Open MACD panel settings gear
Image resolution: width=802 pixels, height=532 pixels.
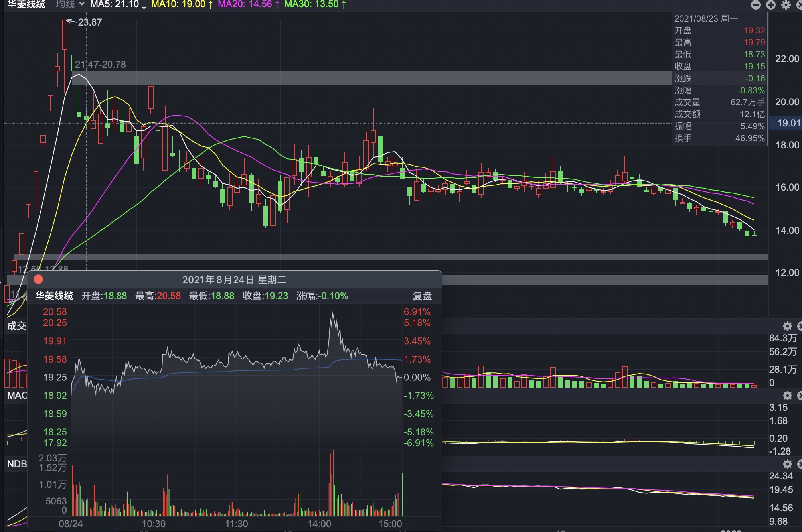pyautogui.click(x=787, y=395)
